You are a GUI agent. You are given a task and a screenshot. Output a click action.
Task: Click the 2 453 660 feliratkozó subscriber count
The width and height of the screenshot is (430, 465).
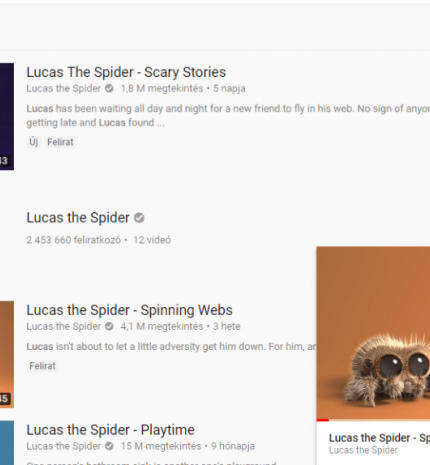74,240
